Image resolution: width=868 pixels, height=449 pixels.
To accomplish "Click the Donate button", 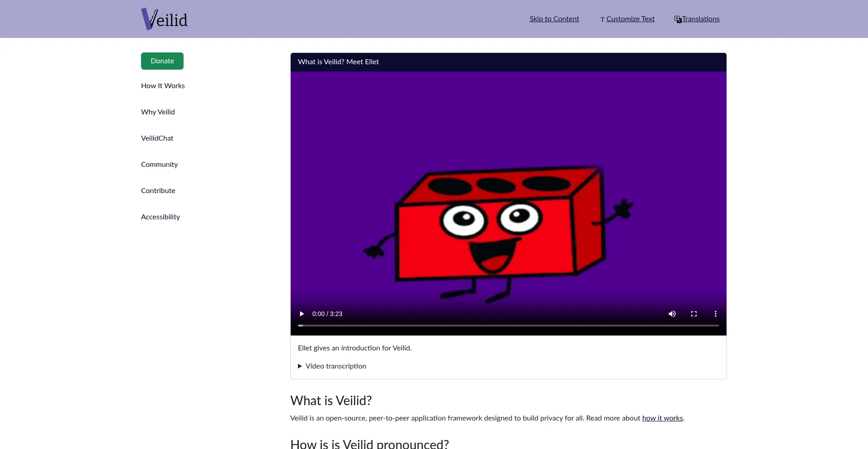I will 162,61.
